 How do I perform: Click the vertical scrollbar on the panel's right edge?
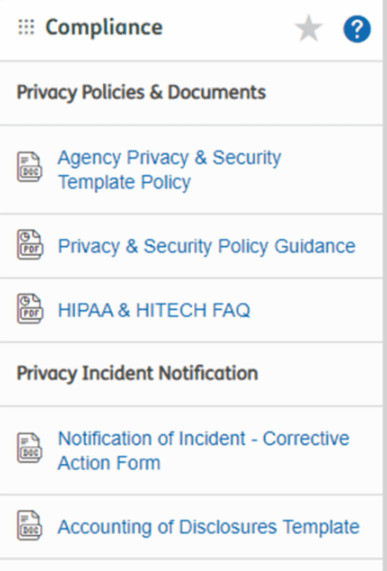[385, 286]
